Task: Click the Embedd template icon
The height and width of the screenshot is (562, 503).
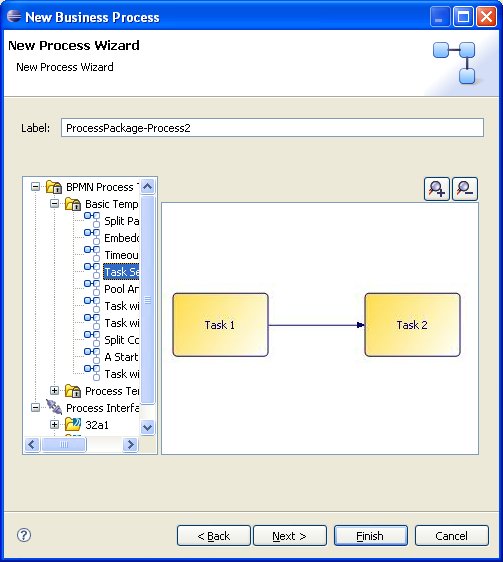Action: [92, 237]
